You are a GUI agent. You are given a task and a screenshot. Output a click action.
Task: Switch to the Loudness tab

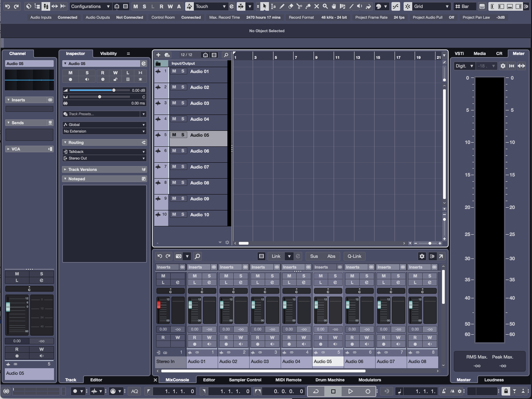494,380
